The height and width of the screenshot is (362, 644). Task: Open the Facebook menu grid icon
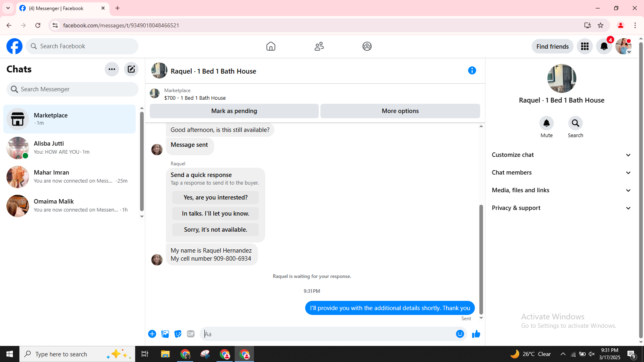[x=585, y=46]
